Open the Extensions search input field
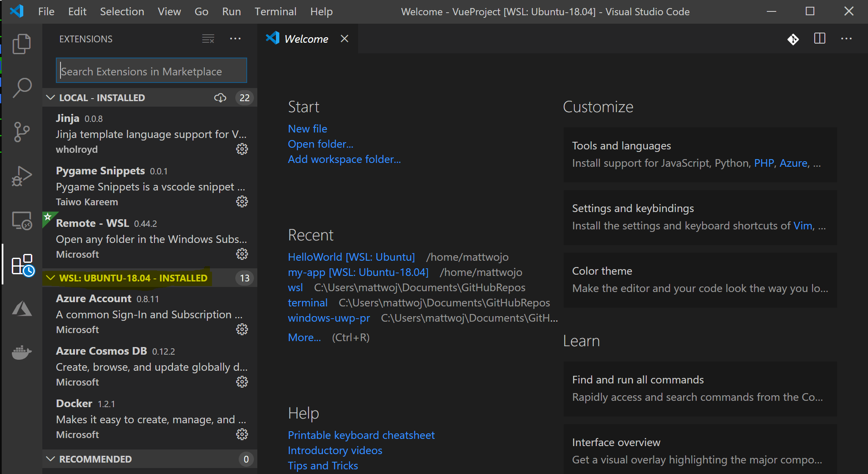 tap(152, 71)
